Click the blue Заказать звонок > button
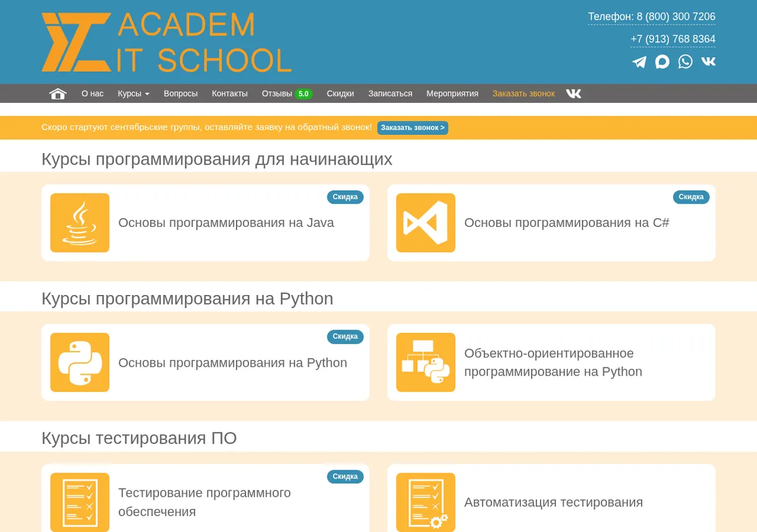This screenshot has height=532, width=757. tap(413, 127)
